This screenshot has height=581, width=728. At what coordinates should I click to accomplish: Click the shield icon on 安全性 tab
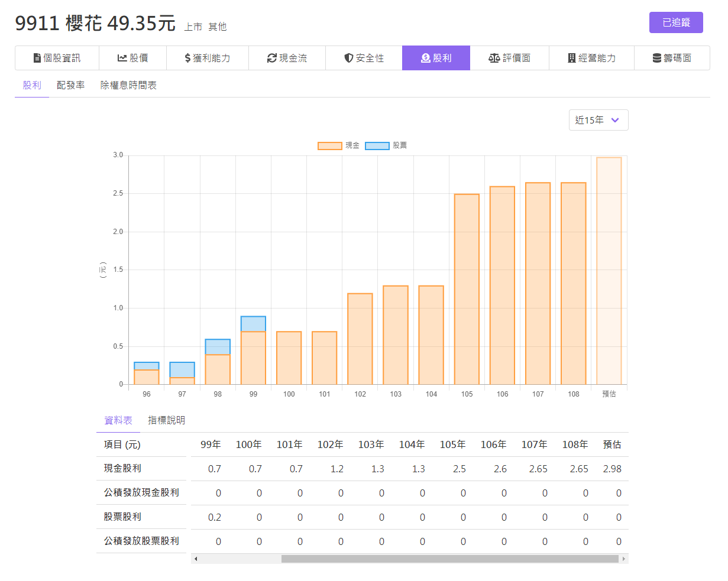coord(349,58)
